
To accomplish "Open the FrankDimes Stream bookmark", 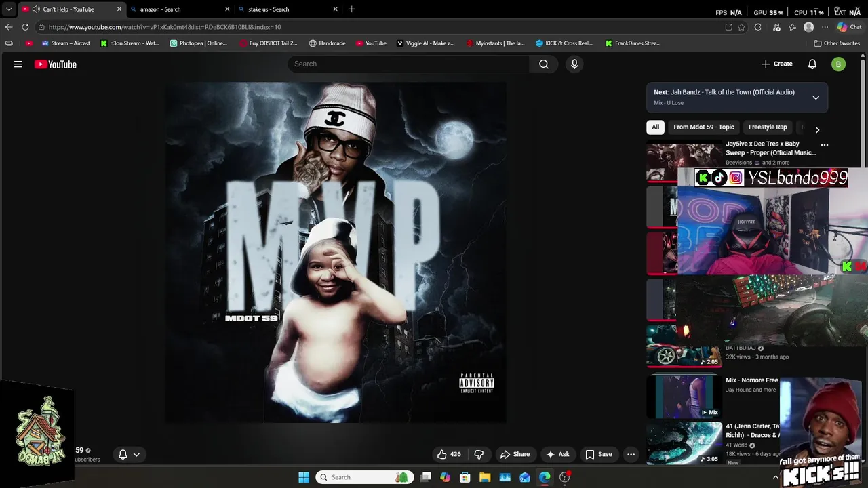I will pos(633,43).
